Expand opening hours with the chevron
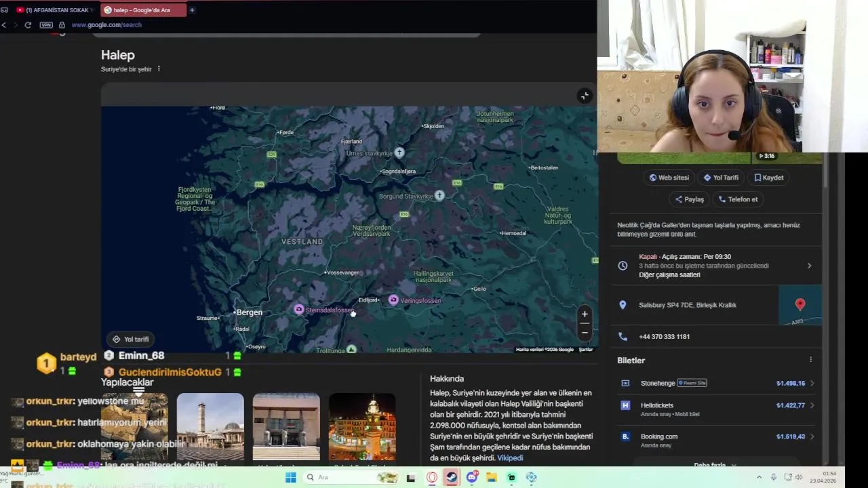868x488 pixels. [809, 266]
